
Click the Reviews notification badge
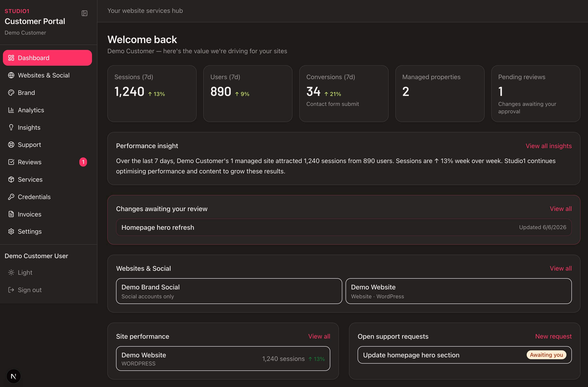point(83,162)
